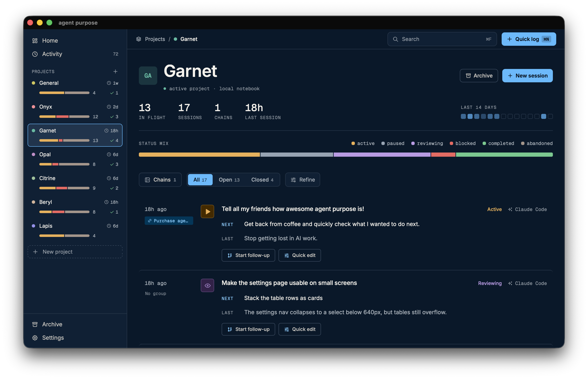Image resolution: width=588 pixels, height=379 pixels.
Task: Click the search magnifier icon
Action: pos(395,39)
